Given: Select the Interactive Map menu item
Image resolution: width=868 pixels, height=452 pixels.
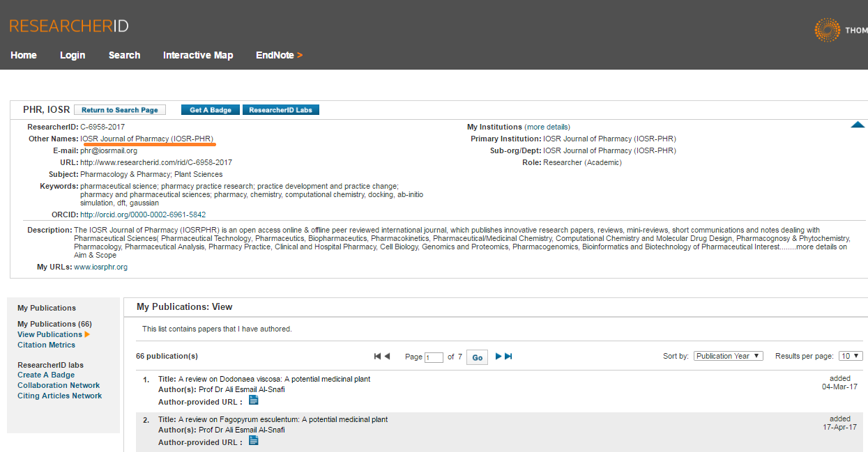Looking at the screenshot, I should pos(198,55).
